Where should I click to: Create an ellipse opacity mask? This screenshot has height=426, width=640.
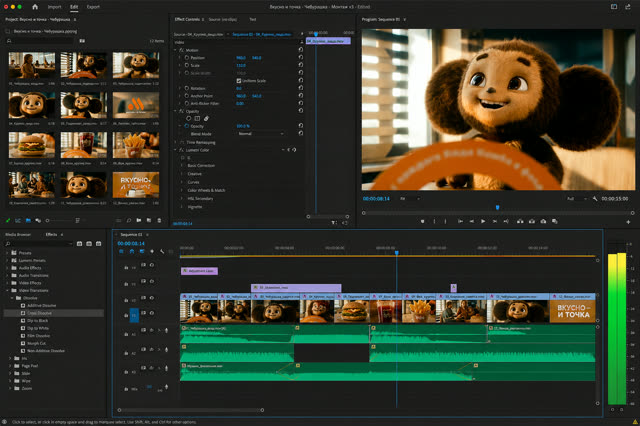tap(189, 118)
